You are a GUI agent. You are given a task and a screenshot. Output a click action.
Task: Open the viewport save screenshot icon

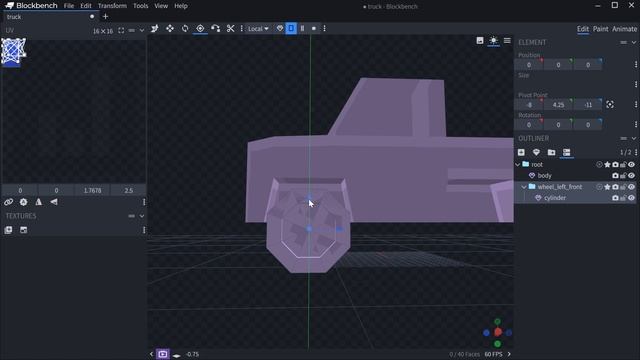pyautogui.click(x=480, y=40)
